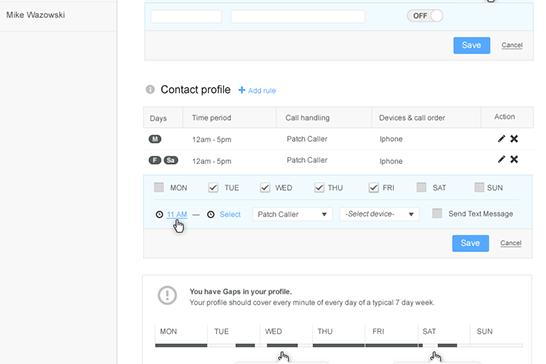Screen dimensions: 546x364
Task: Check the MON day checkbox
Action: pos(159,187)
